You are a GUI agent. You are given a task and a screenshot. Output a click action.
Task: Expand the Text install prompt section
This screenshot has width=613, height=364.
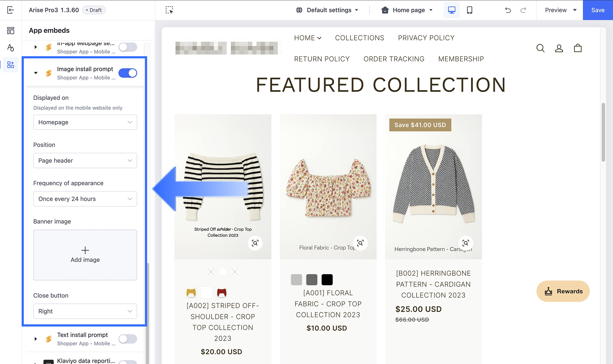click(36, 339)
